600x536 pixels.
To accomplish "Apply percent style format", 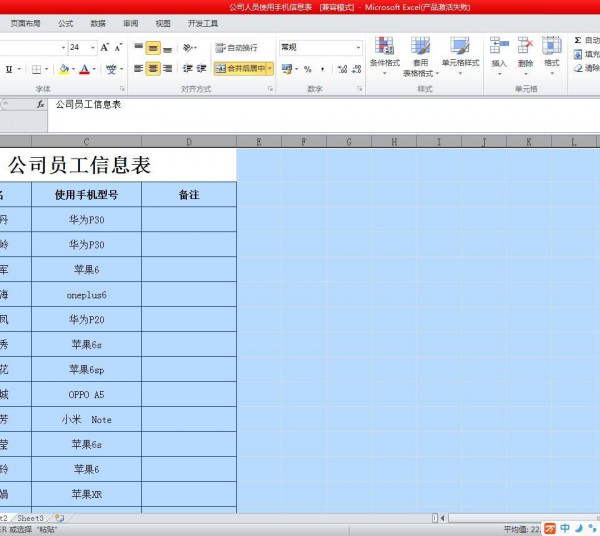I will coord(308,69).
